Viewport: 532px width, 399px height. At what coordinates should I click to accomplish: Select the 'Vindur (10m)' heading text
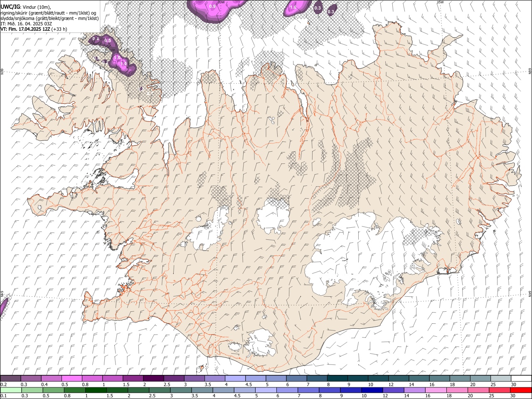(36, 7)
